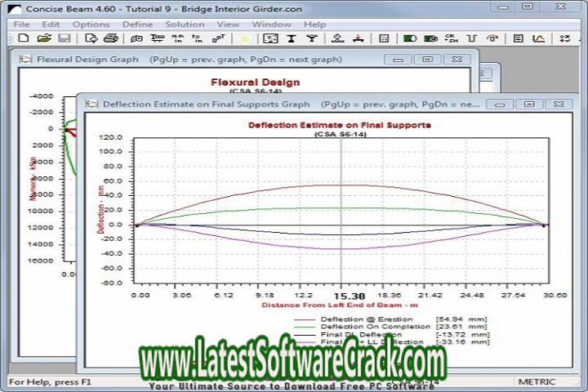588x392 pixels.
Task: Click the fifth icon after the printer icon
Action: [218, 38]
